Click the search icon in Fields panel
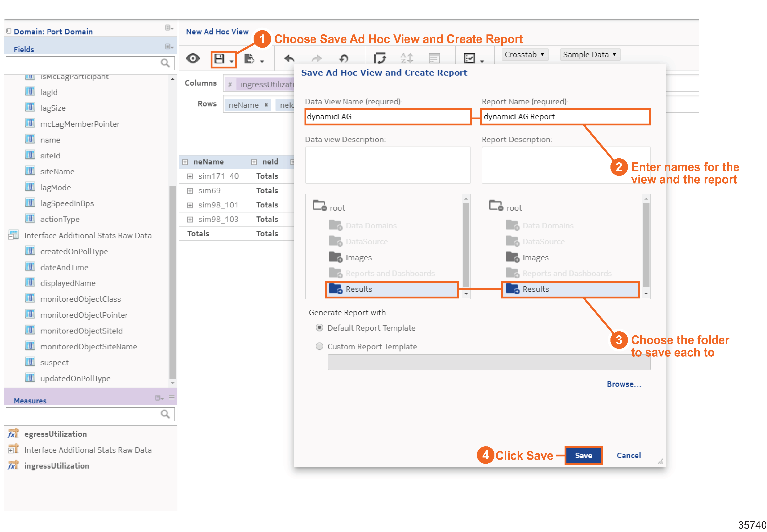This screenshot has width=767, height=532. (165, 63)
